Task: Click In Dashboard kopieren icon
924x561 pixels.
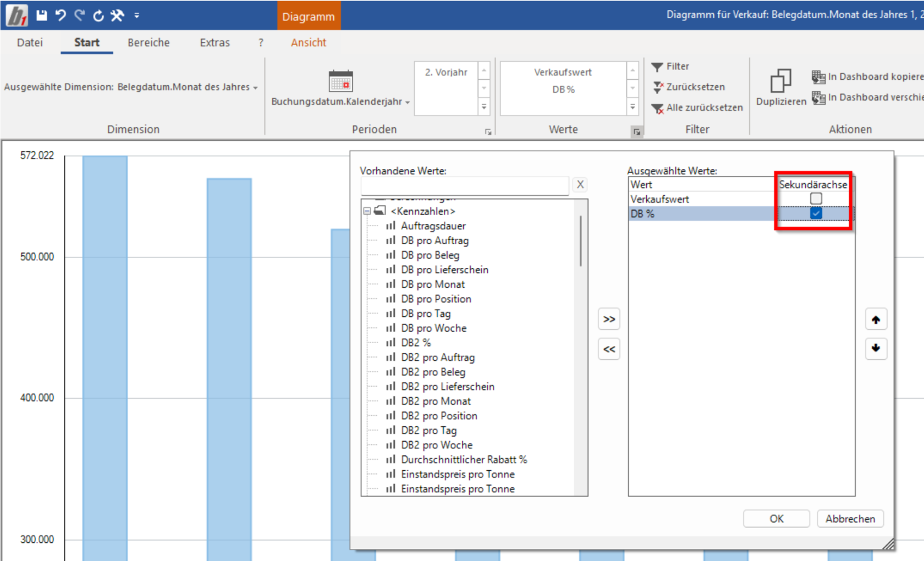Action: click(818, 77)
